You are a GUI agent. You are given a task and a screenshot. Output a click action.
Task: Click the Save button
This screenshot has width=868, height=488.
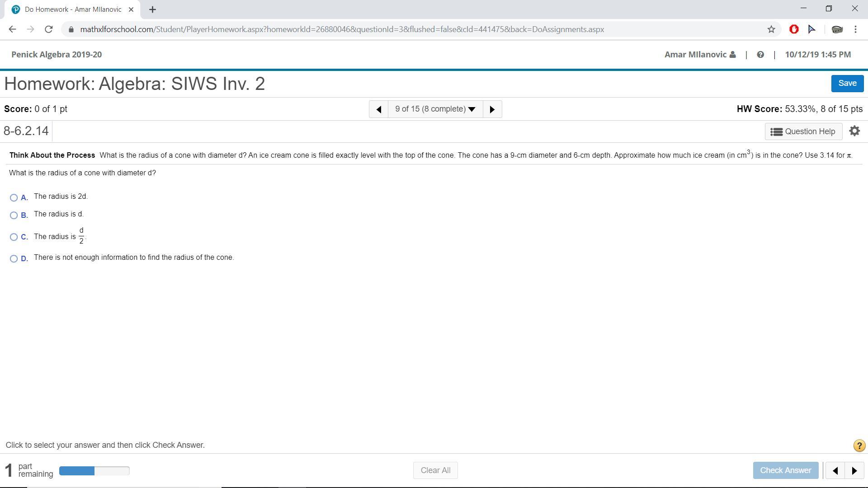pos(847,83)
